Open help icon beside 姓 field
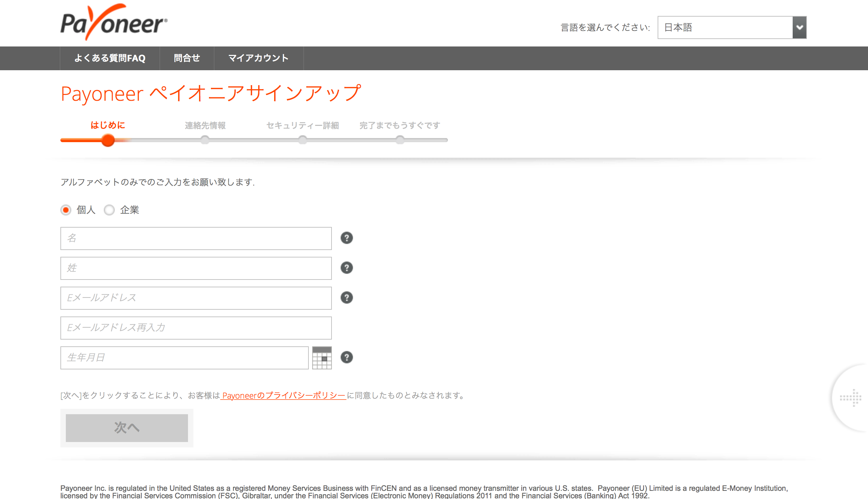 pyautogui.click(x=346, y=268)
